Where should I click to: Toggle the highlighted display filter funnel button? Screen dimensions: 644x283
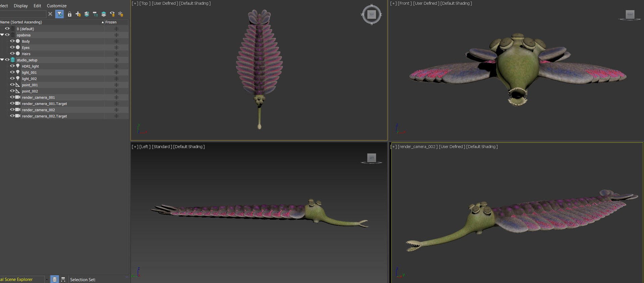click(x=59, y=14)
